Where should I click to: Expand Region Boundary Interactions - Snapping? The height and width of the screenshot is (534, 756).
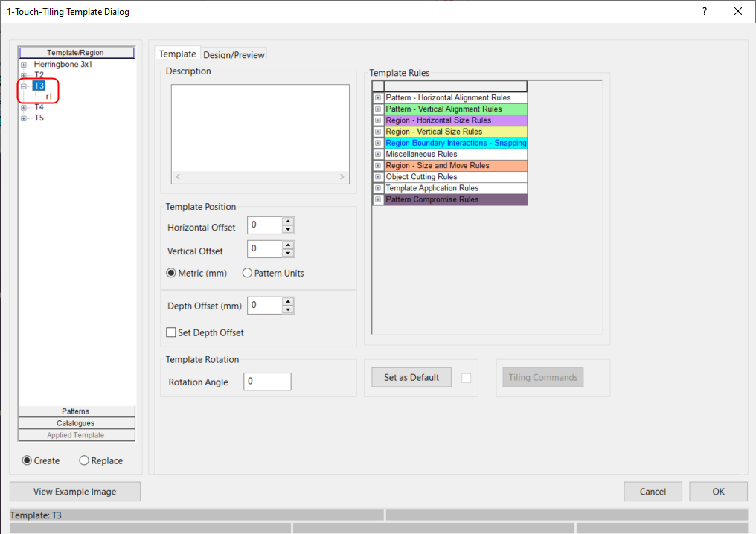378,143
